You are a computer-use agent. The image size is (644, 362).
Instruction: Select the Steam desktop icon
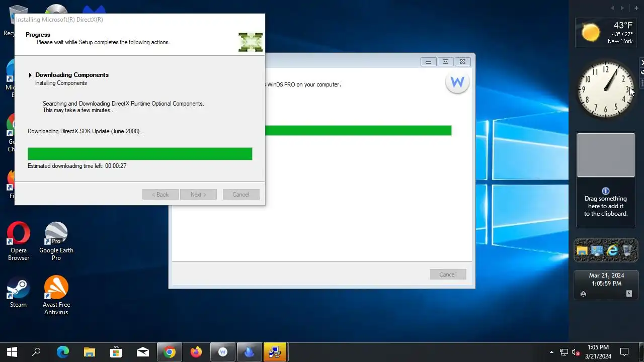click(18, 292)
